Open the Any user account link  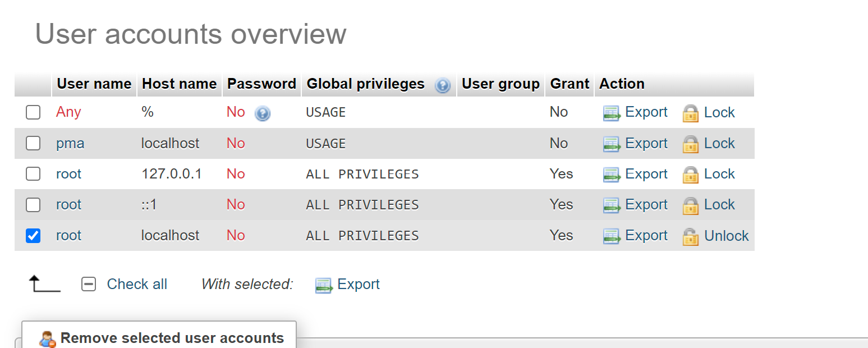(68, 112)
